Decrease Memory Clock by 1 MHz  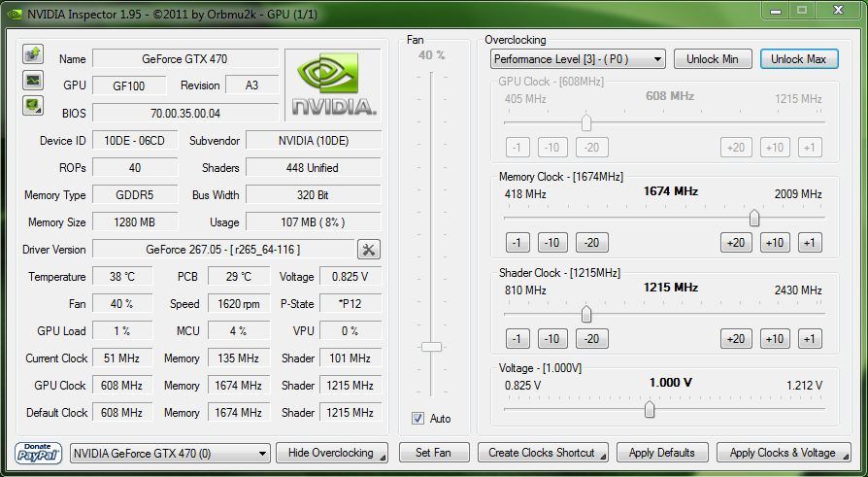click(x=517, y=243)
